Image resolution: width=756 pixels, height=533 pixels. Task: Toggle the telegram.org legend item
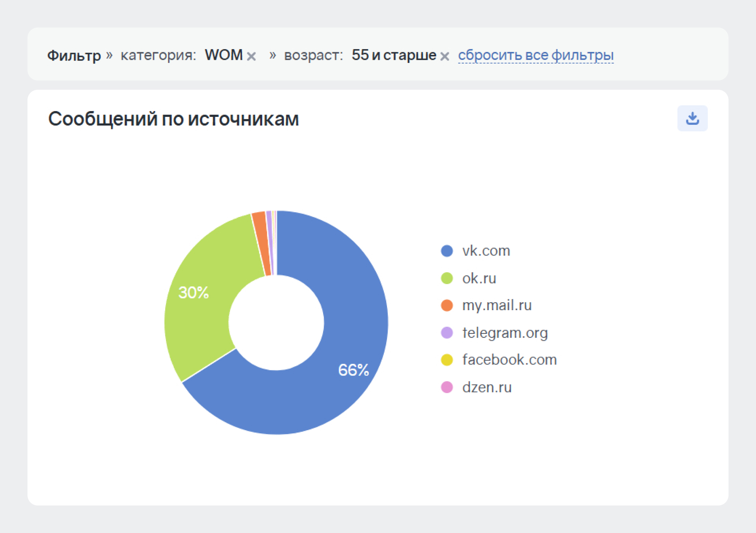click(494, 333)
